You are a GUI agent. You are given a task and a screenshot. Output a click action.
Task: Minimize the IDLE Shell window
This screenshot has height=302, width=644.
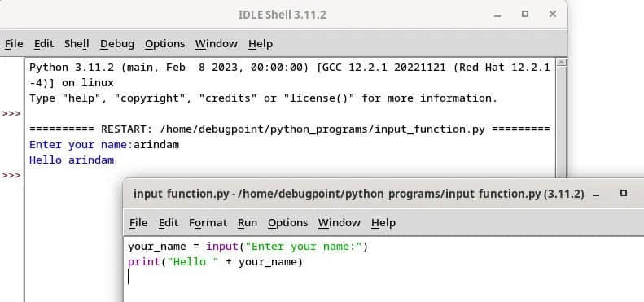[497, 15]
